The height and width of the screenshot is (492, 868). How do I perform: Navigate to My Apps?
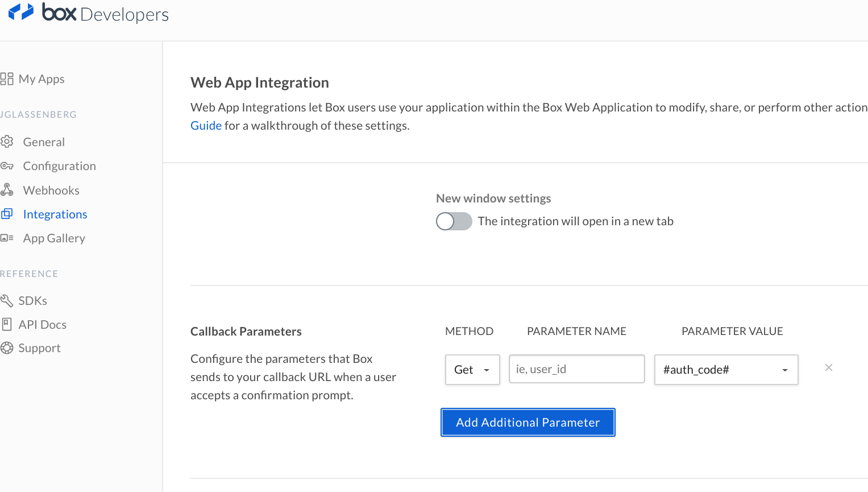pyautogui.click(x=41, y=78)
